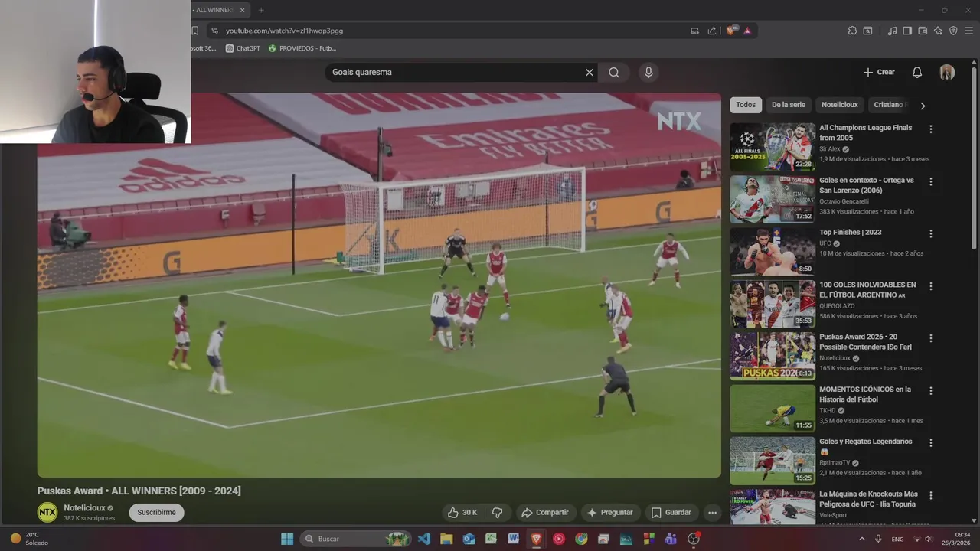Open Goles en contexto Ortega video title
This screenshot has width=980, height=551.
pos(867,185)
